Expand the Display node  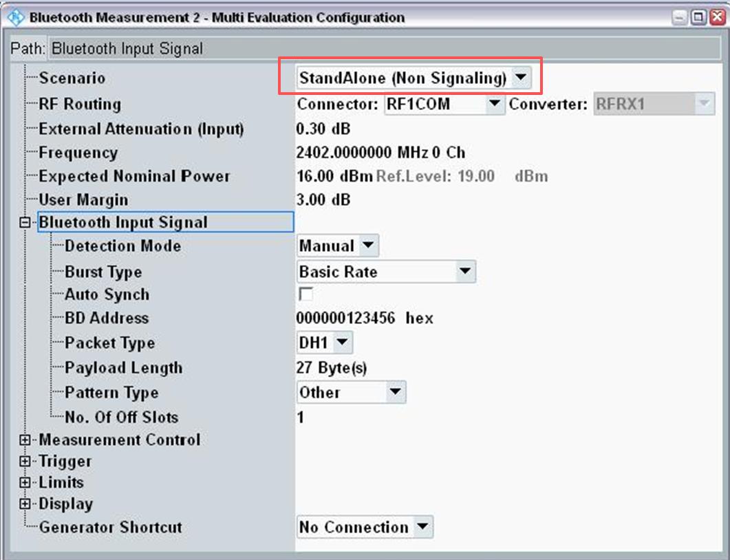pos(25,504)
